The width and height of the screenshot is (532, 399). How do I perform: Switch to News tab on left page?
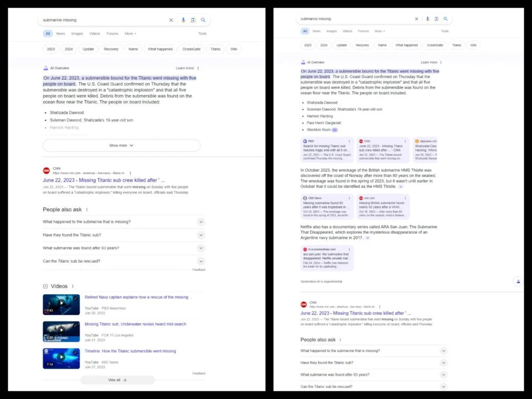click(60, 34)
